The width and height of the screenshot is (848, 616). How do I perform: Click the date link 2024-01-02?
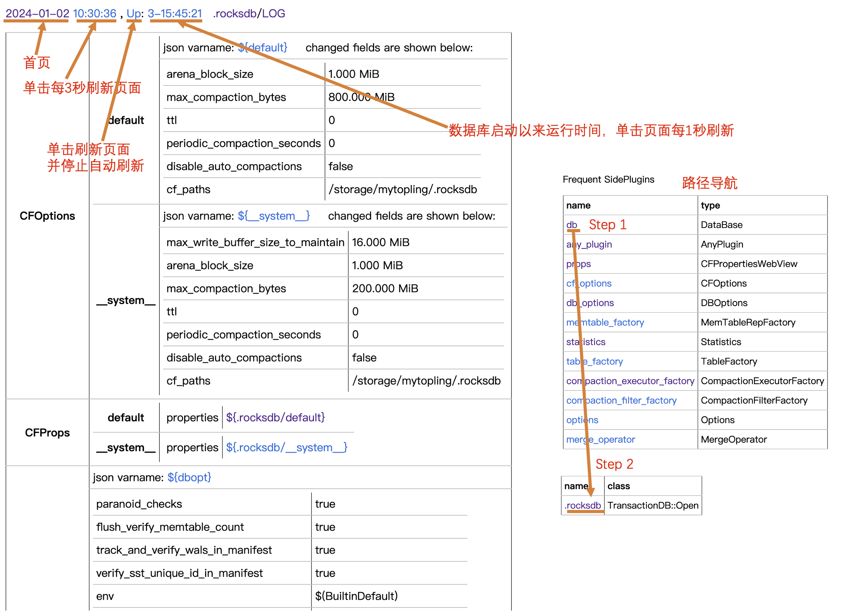37,14
